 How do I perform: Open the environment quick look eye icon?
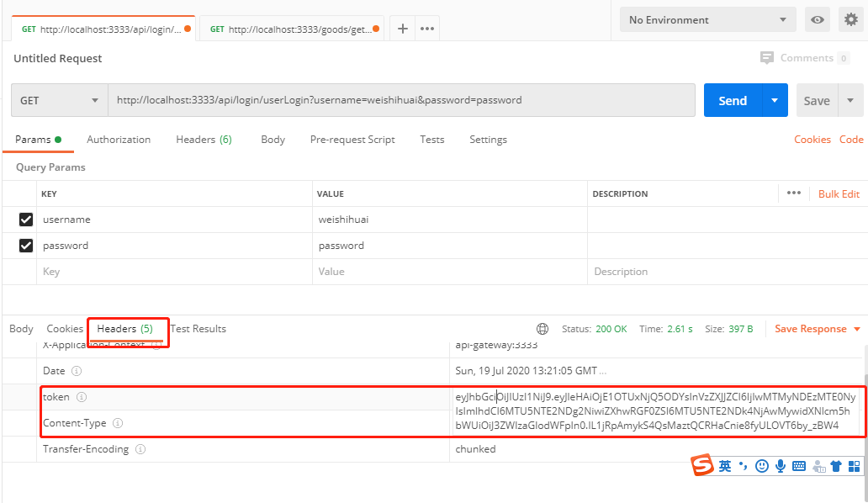pos(817,19)
